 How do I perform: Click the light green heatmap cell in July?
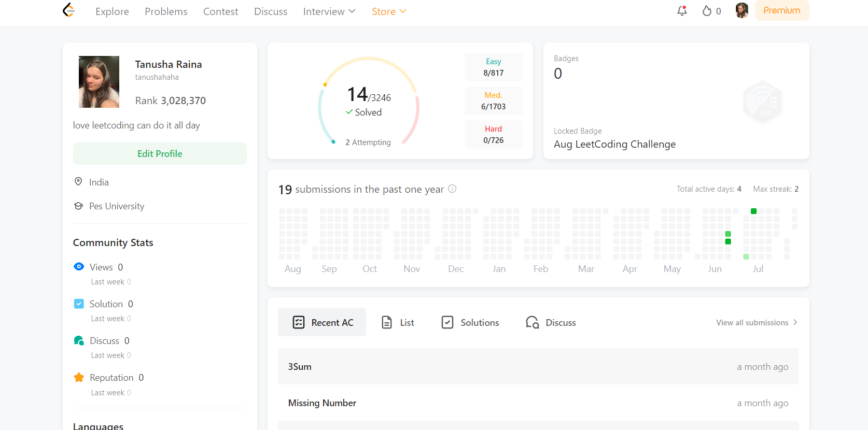[x=746, y=256]
